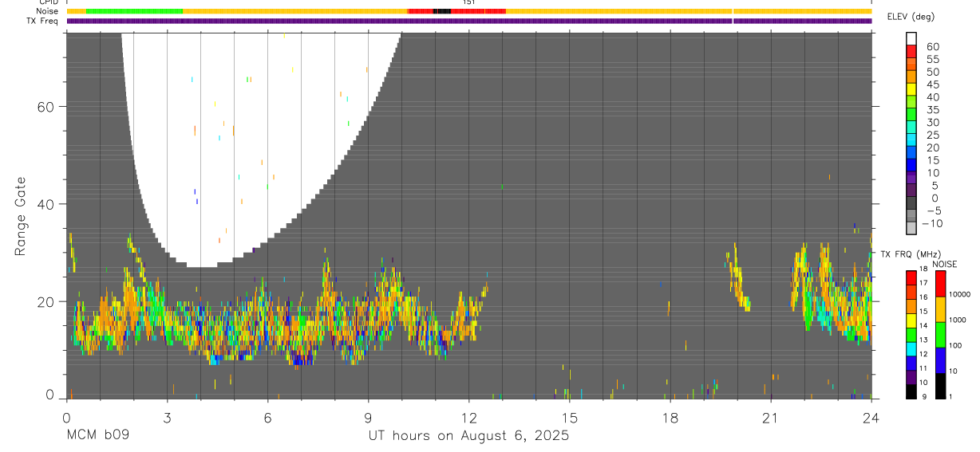Click the yellow segment of the TX FRQ color bar
Screen dimensions: 980x452
coord(911,320)
